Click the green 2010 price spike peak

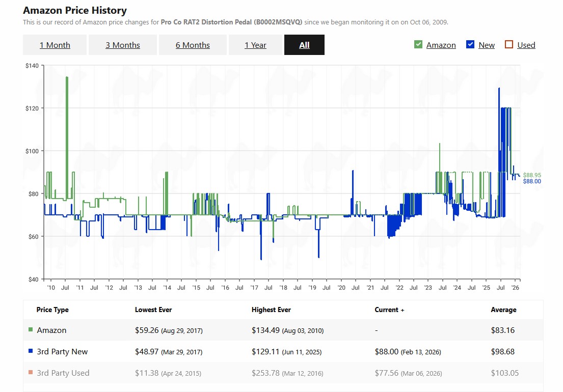coord(67,77)
